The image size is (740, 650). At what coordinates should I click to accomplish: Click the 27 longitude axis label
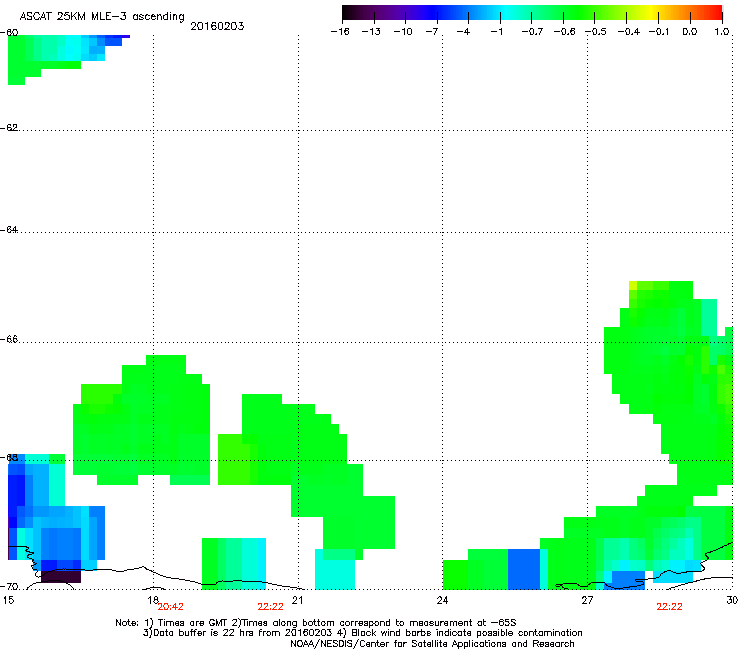coord(587,599)
